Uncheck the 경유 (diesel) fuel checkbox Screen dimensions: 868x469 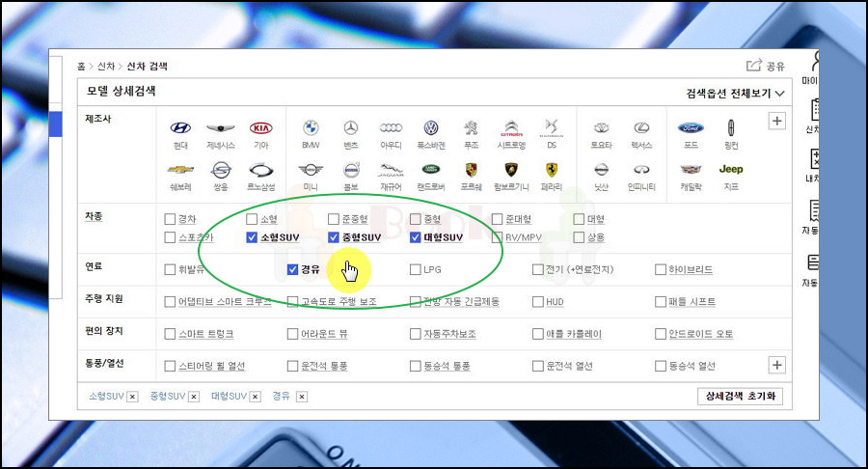tap(293, 269)
